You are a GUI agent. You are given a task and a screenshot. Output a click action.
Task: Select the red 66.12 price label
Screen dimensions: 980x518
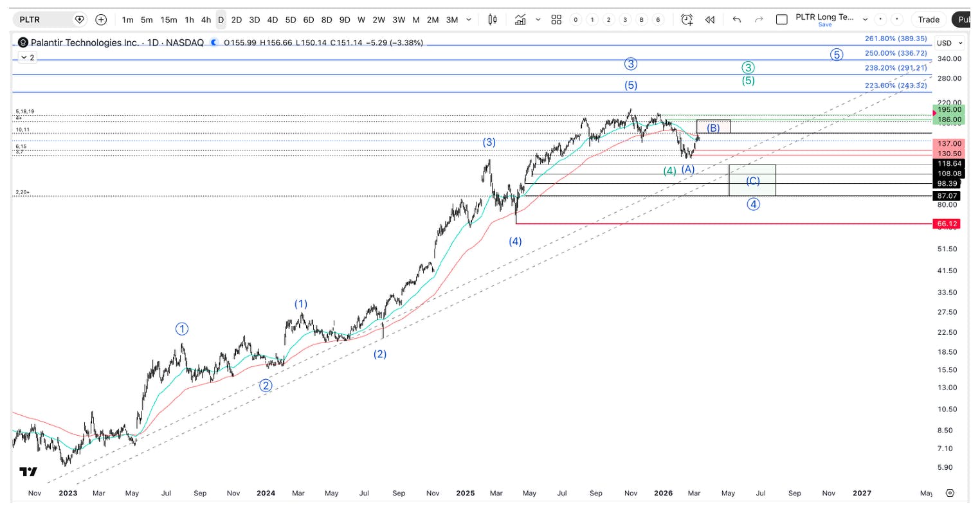pos(948,224)
